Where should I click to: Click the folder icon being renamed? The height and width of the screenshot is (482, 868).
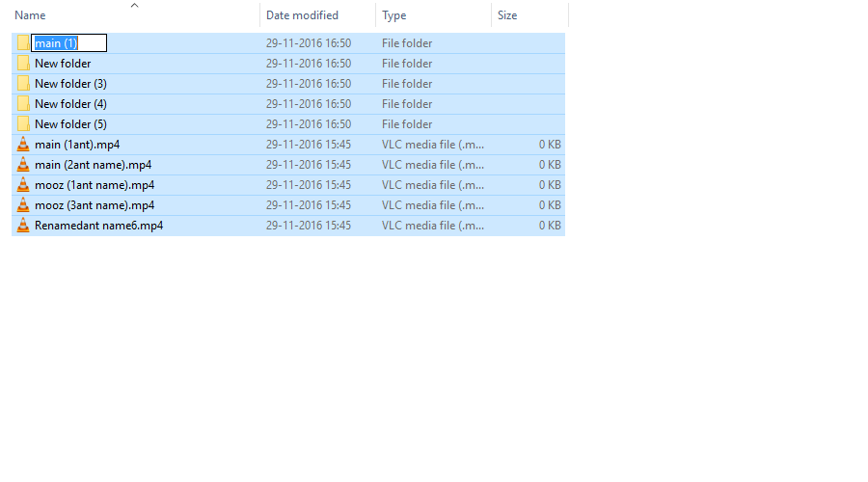23,43
